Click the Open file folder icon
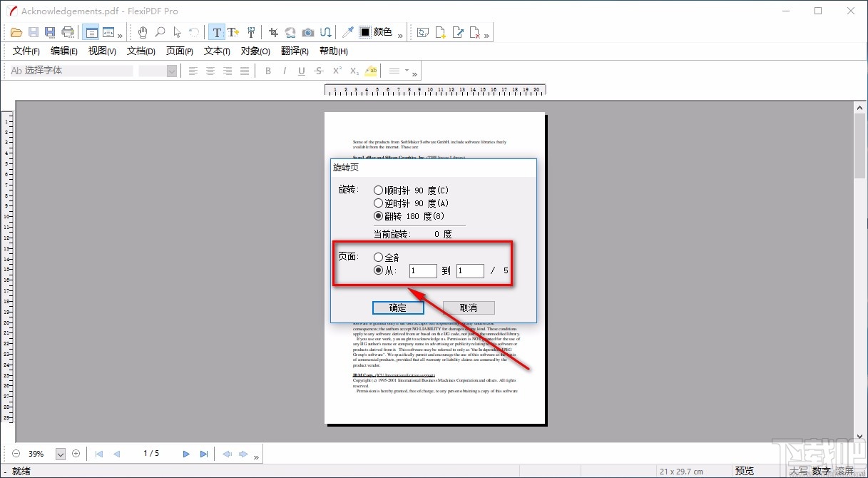868x478 pixels. click(x=17, y=32)
